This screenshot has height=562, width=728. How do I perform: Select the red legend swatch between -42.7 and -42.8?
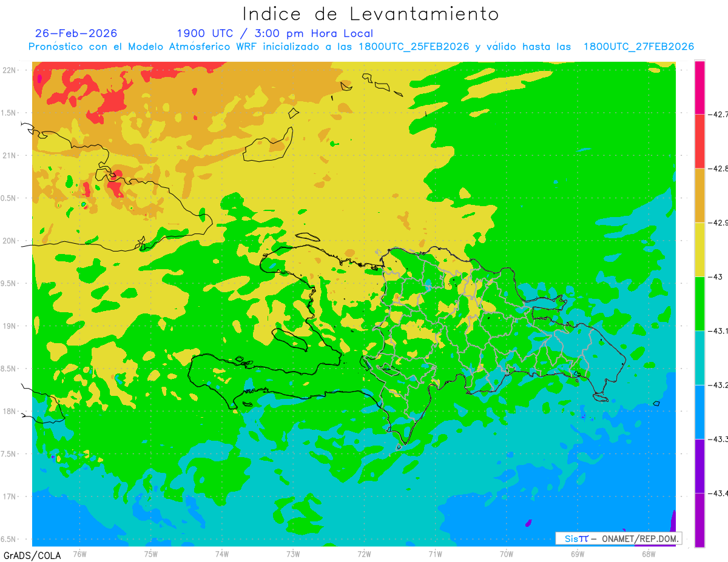tap(699, 141)
